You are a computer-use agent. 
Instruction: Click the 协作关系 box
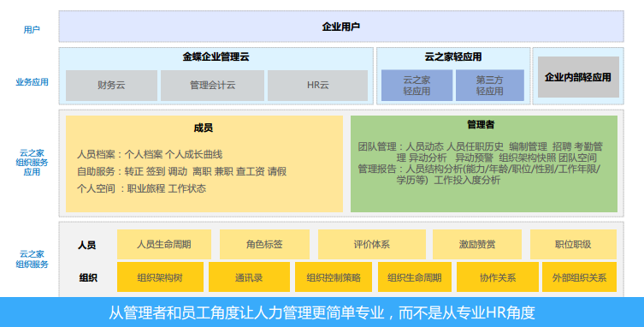[x=498, y=277]
